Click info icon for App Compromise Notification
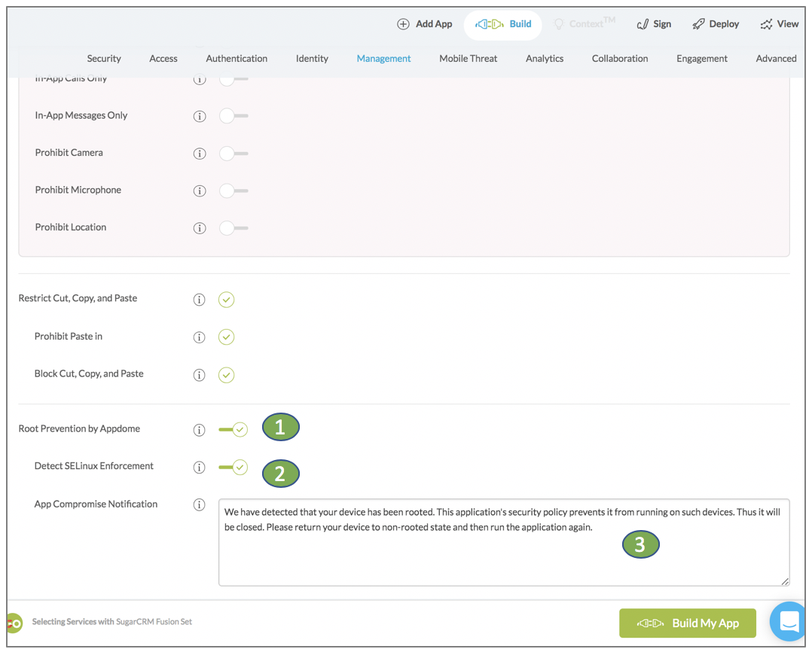 (200, 505)
